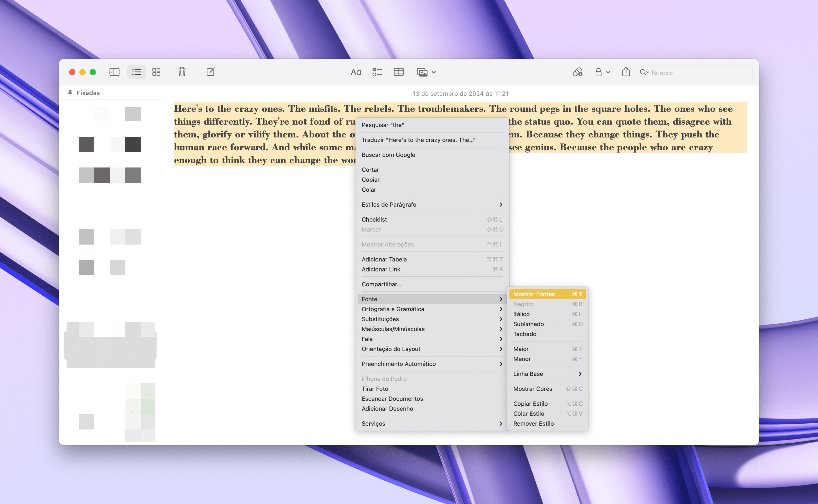Choose Pesquisar "the" in context menu
The width and height of the screenshot is (818, 504).
pyautogui.click(x=432, y=125)
